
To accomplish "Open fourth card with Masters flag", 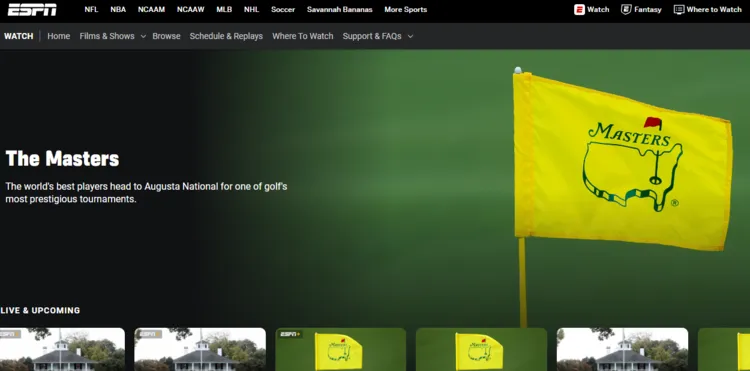I will (x=481, y=349).
